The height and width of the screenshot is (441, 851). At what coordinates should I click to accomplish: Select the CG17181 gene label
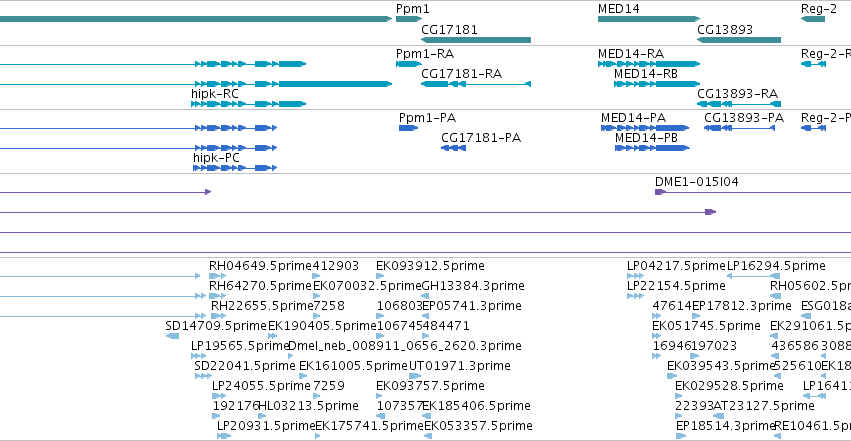[449, 29]
